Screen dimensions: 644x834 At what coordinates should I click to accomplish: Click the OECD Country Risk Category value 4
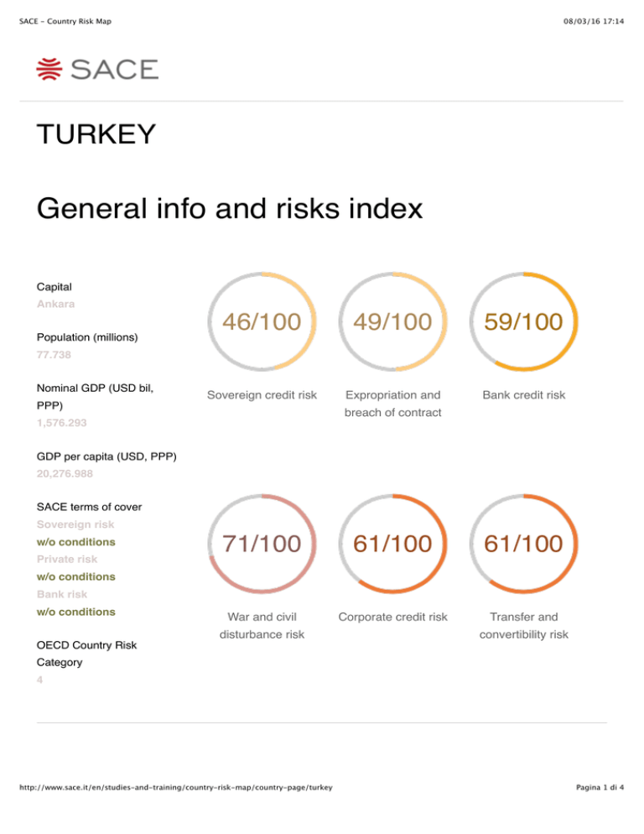click(40, 680)
